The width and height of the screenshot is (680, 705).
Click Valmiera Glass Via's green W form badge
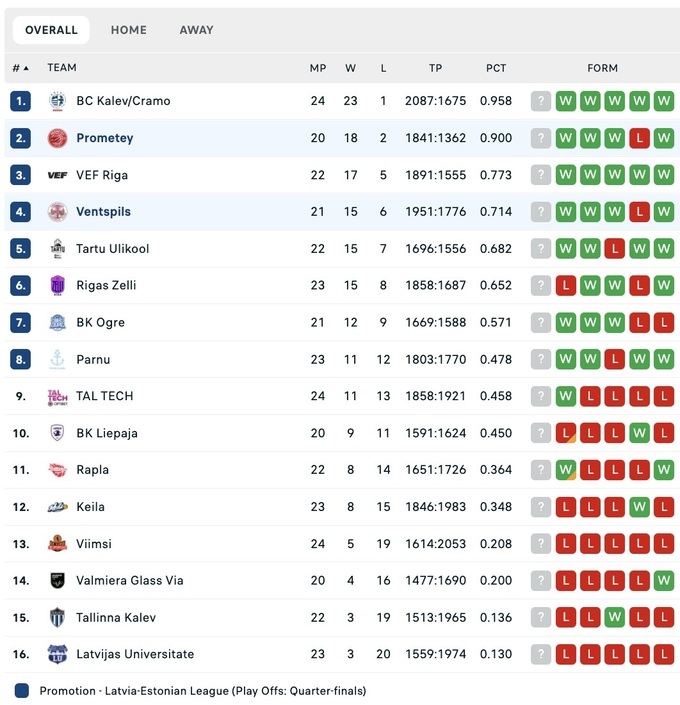663,581
